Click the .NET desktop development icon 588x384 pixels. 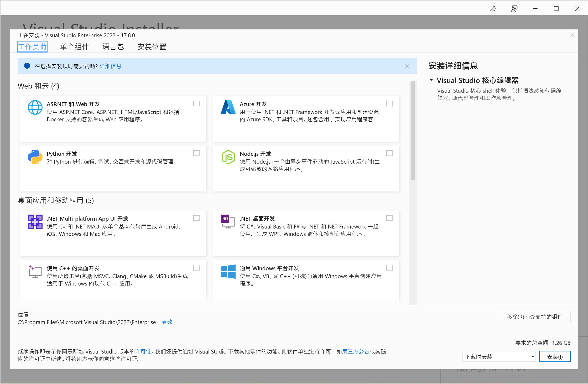pos(227,222)
